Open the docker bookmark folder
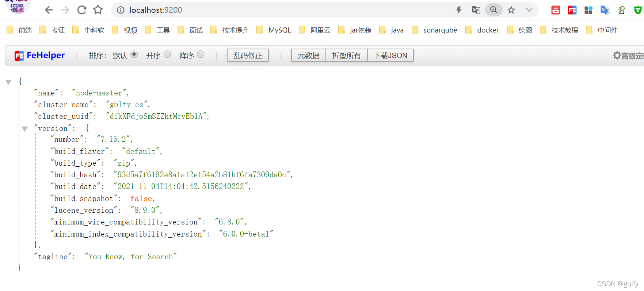Screen dimensions: 644x291 click(x=482, y=30)
